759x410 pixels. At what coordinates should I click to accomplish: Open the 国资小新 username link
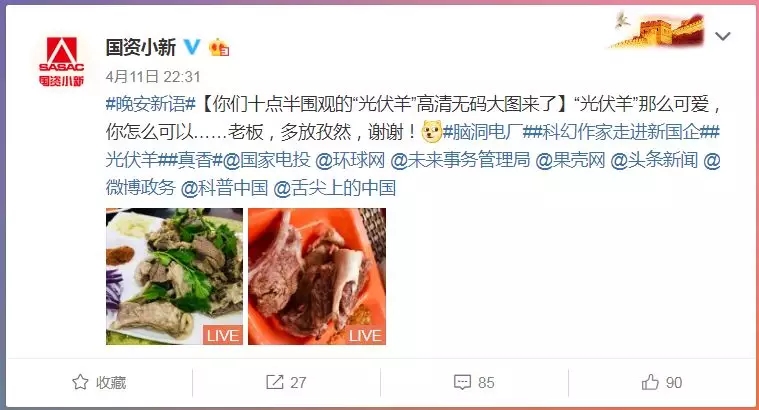pos(141,47)
